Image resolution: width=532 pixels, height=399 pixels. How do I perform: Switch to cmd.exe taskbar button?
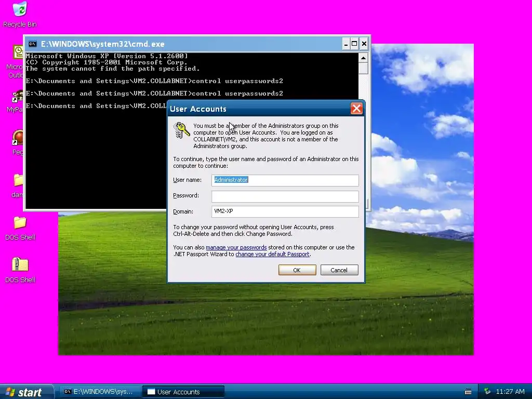[x=99, y=392]
